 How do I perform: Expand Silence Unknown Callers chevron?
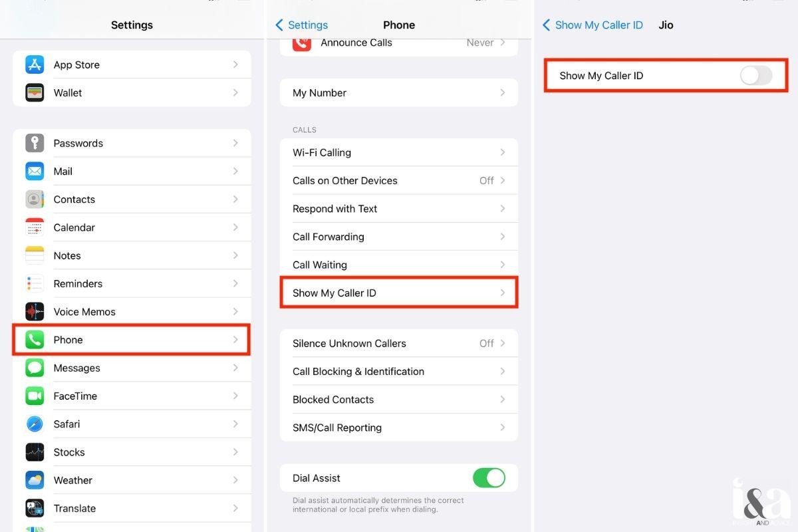pos(503,343)
